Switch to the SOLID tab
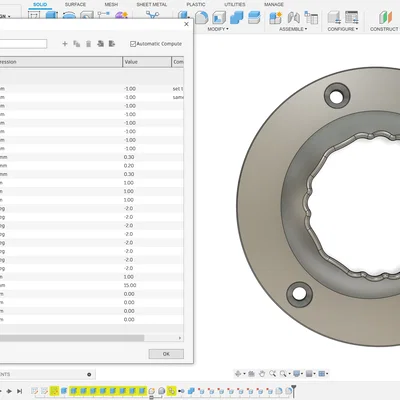400x400 pixels. click(40, 4)
